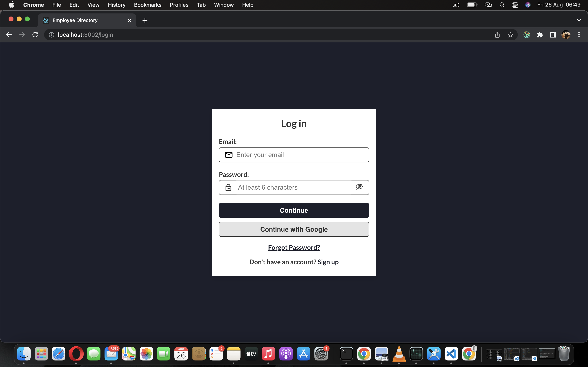Open the Extensions puzzle icon
This screenshot has height=367, width=588.
point(540,35)
